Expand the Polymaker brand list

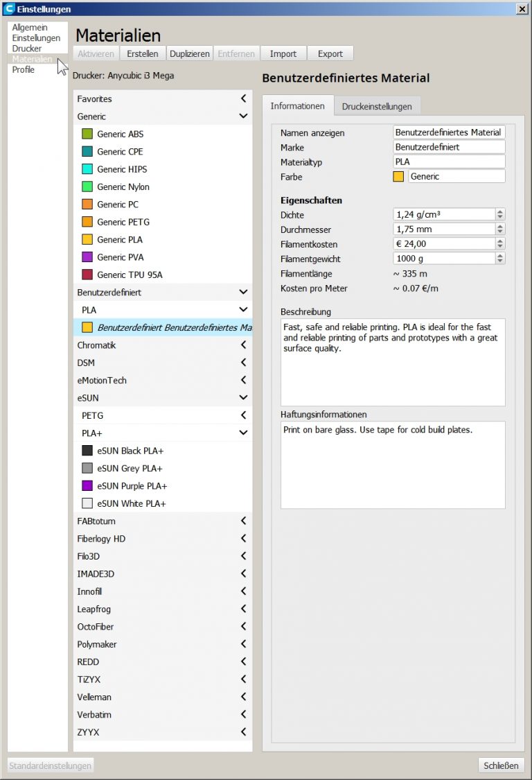click(x=243, y=644)
